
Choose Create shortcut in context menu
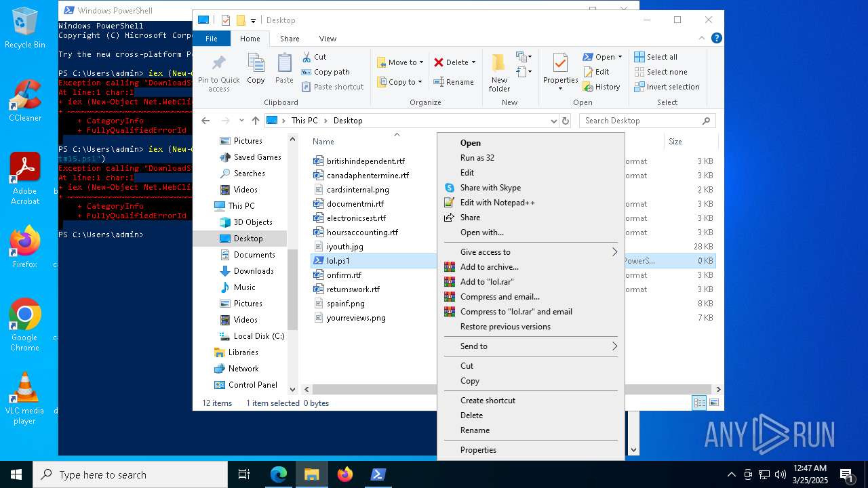[x=530, y=401]
